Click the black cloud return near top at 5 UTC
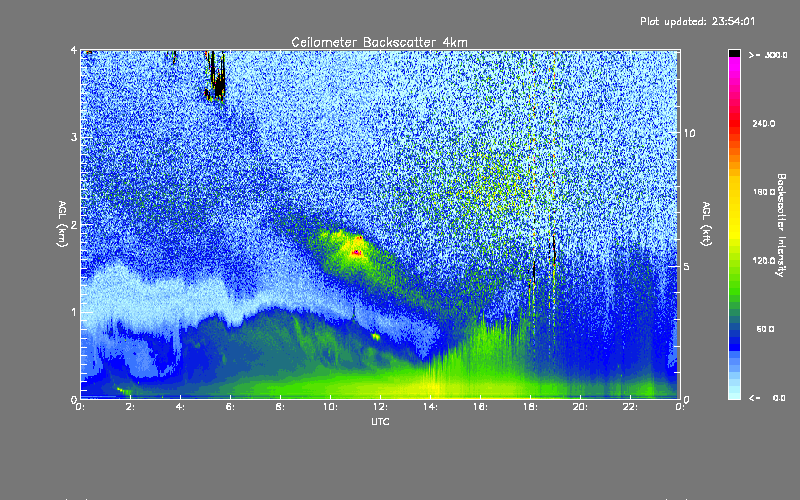 (x=216, y=77)
